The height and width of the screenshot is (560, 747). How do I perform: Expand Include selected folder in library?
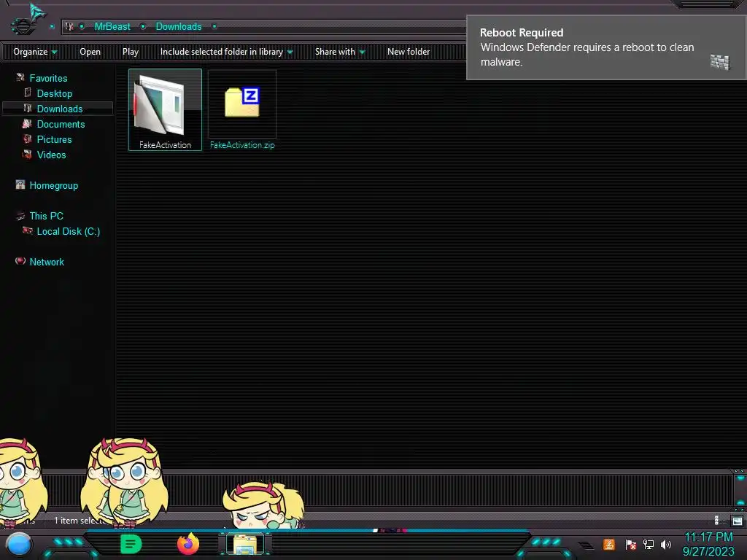[x=226, y=52]
